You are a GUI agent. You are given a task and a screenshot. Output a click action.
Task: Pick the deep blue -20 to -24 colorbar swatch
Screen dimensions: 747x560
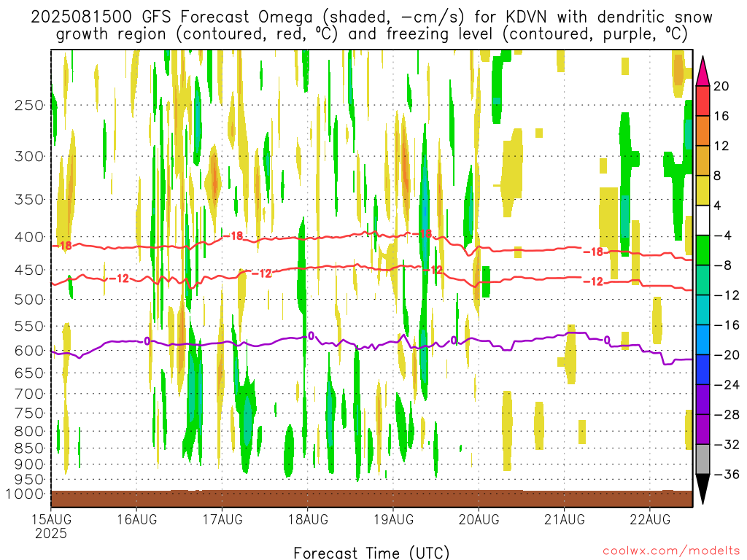[703, 370]
